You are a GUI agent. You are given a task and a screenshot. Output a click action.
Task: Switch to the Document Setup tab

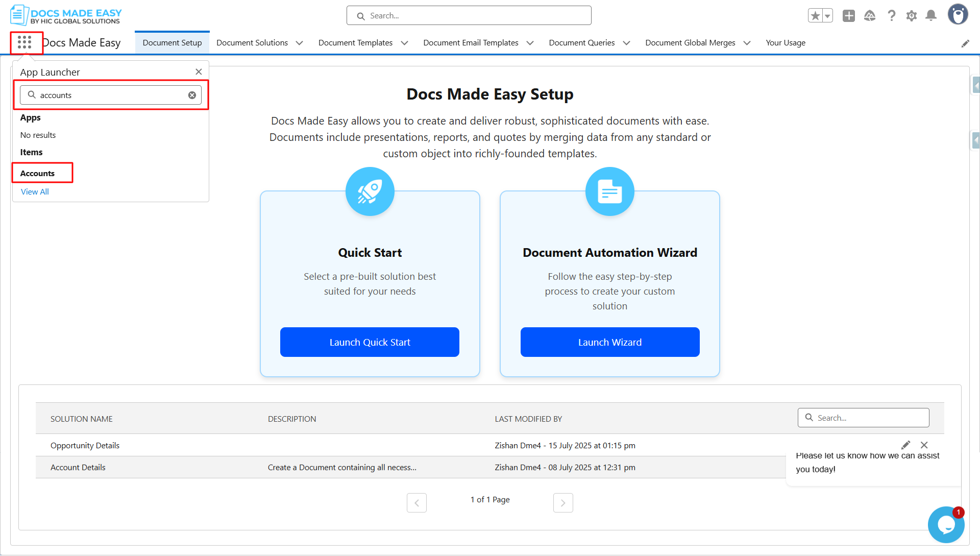(x=172, y=43)
